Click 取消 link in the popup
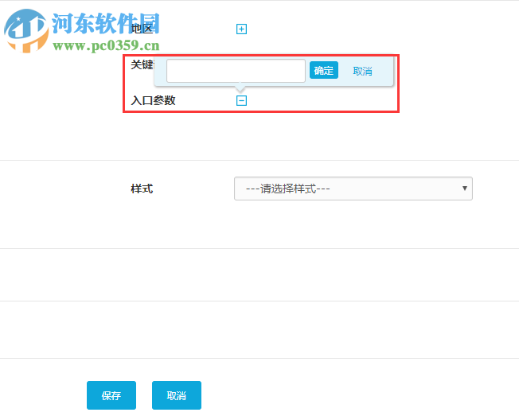519x420 pixels. tap(362, 71)
